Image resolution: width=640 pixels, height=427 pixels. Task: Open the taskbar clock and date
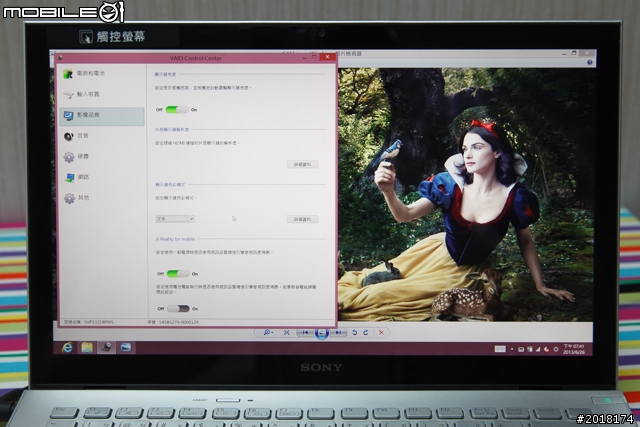pos(574,349)
